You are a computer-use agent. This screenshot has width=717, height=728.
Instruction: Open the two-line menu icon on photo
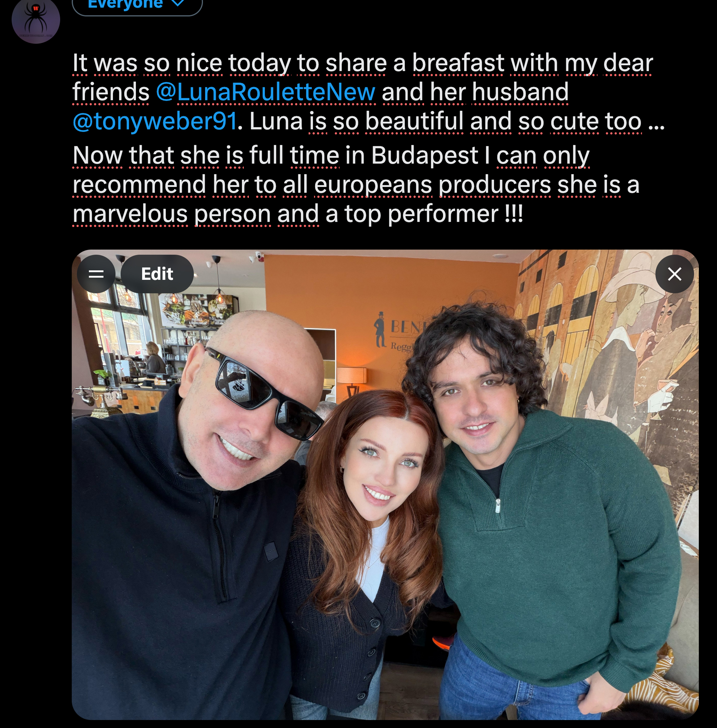(96, 274)
